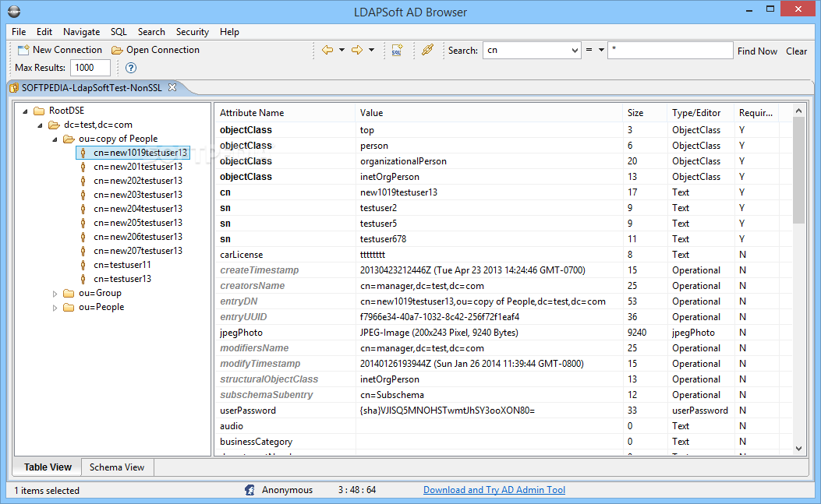The image size is (821, 504).
Task: Open the back history dropdown arrow
Action: pyautogui.click(x=342, y=50)
